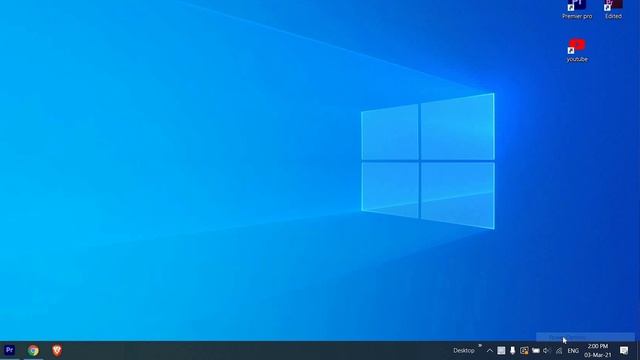The width and height of the screenshot is (640, 360).
Task: Select the youtube desktop shortcut
Action: coord(577,51)
